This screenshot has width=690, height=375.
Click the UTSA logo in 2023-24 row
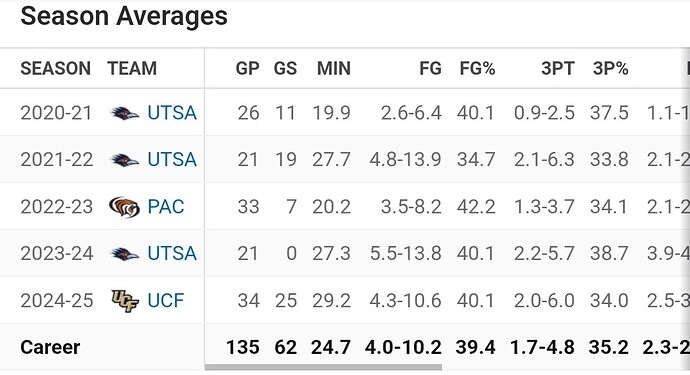click(x=125, y=254)
